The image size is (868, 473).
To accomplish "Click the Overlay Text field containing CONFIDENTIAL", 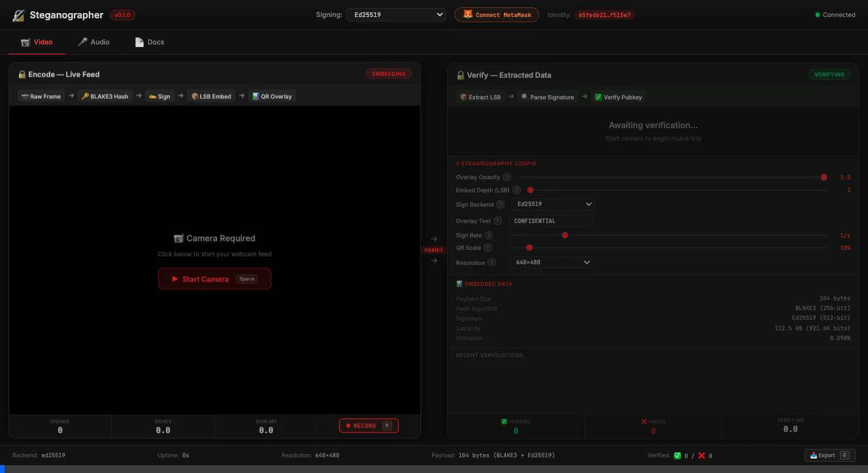I will tap(551, 221).
